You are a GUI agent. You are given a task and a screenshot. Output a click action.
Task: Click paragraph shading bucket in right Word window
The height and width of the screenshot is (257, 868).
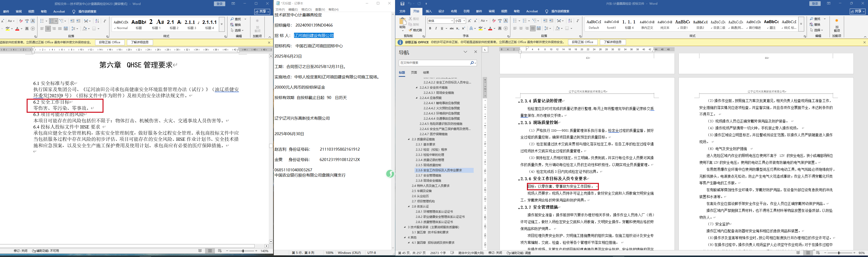(x=557, y=29)
